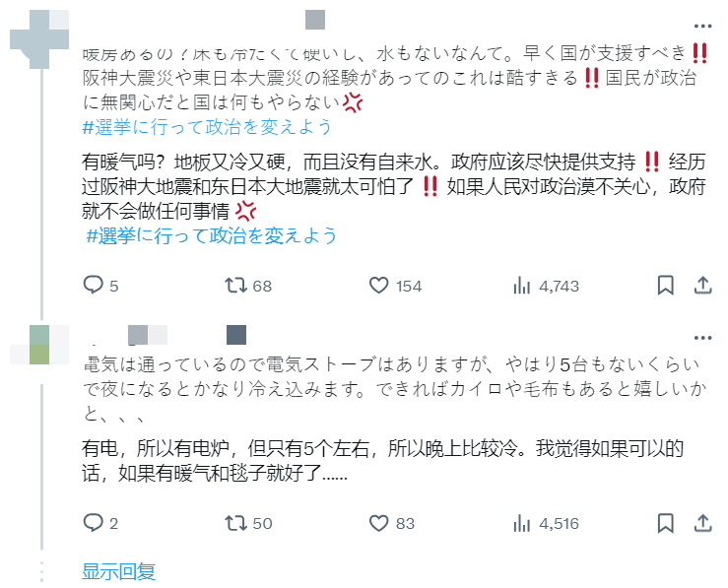Share the second tweet
Screen dimensions: 728x588
point(702,523)
